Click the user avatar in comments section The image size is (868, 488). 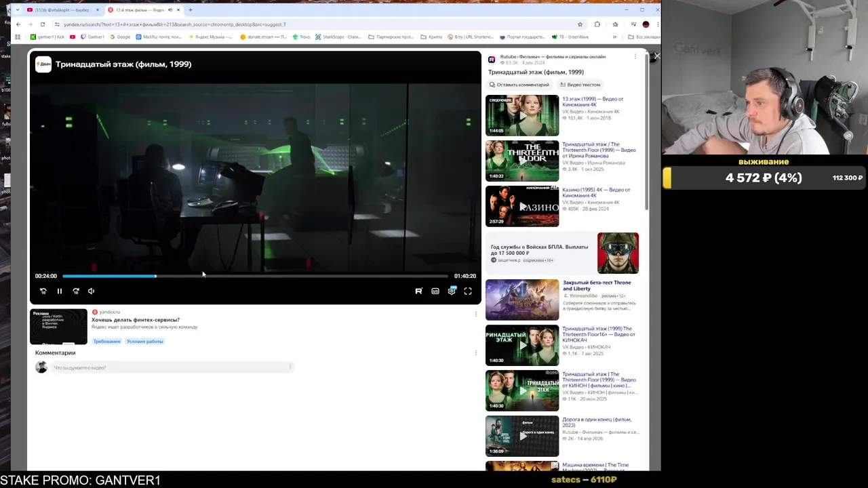click(41, 367)
